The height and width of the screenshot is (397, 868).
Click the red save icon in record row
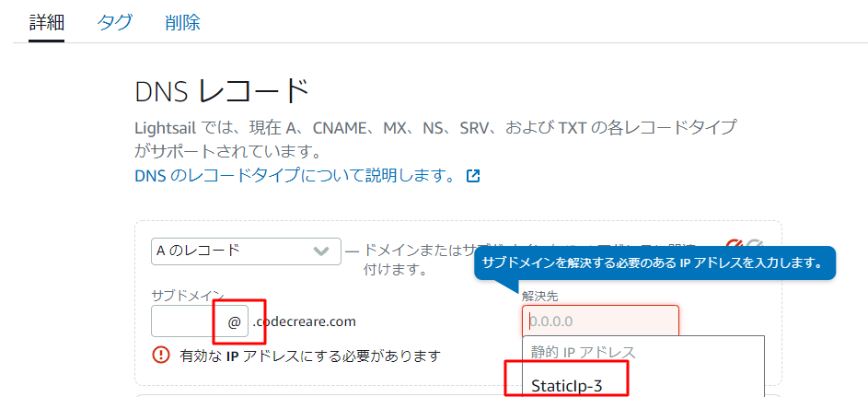(734, 245)
